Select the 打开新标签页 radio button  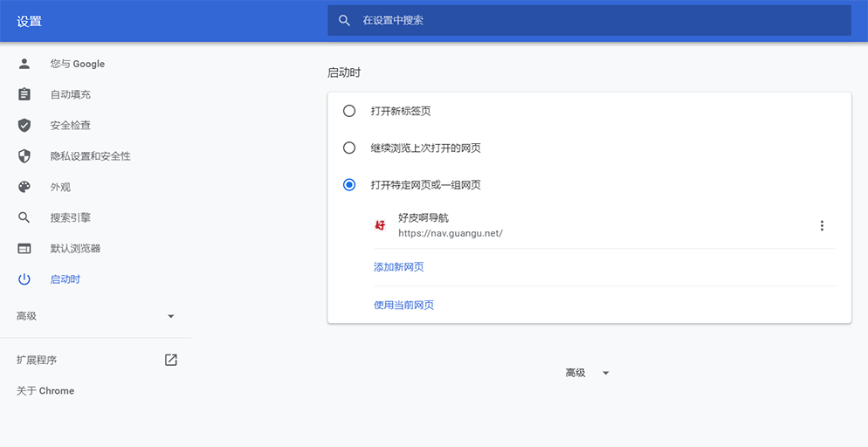pyautogui.click(x=349, y=111)
